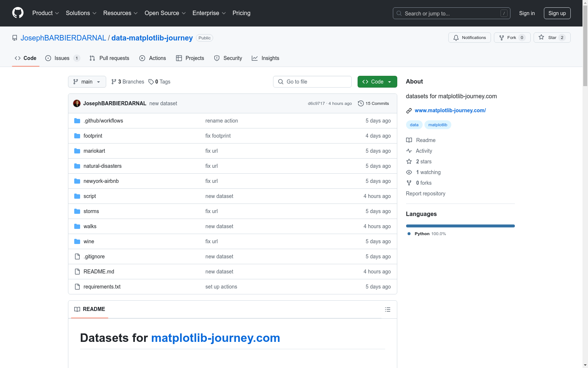Open the main branch selector dropdown
The width and height of the screenshot is (588, 368).
(x=87, y=82)
